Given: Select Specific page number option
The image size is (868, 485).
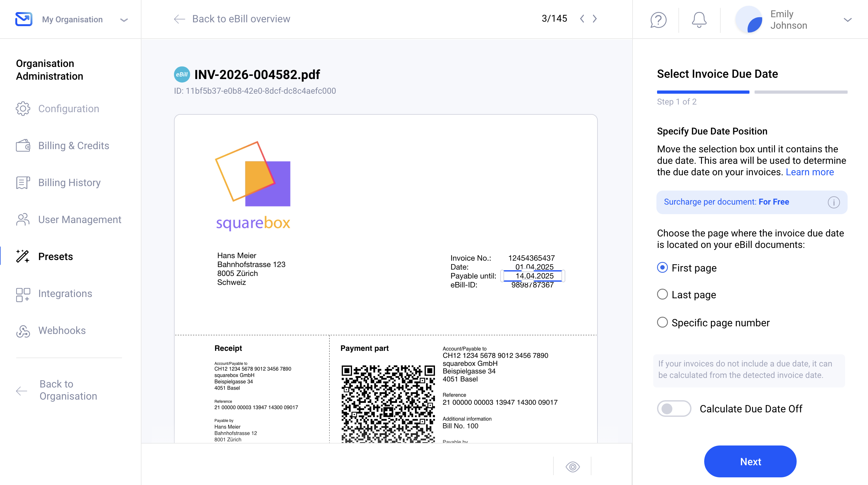Looking at the screenshot, I should (662, 322).
